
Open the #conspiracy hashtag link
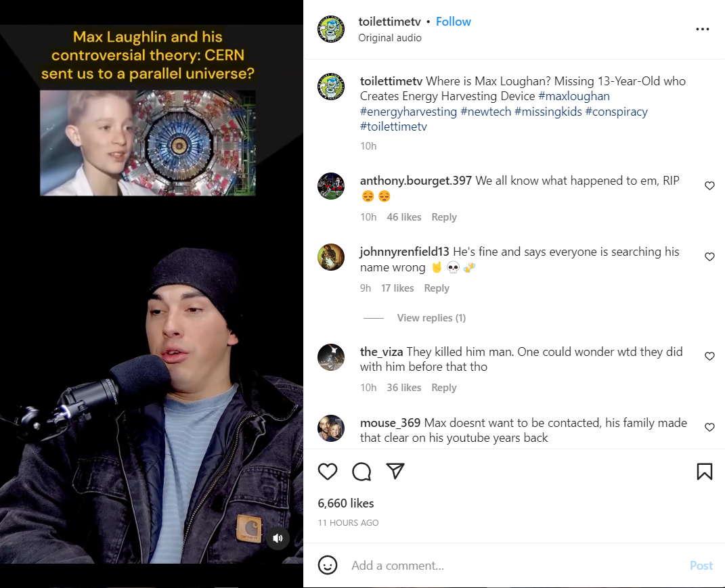click(616, 112)
